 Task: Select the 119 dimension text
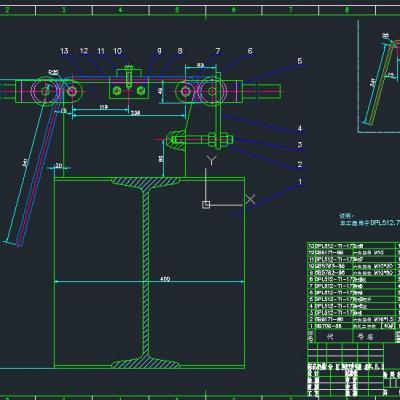103,107
